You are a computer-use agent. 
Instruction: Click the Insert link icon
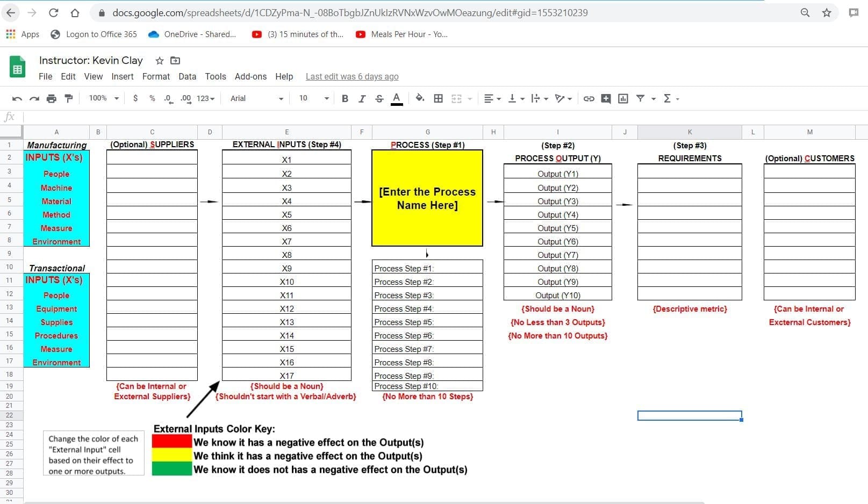coord(589,98)
